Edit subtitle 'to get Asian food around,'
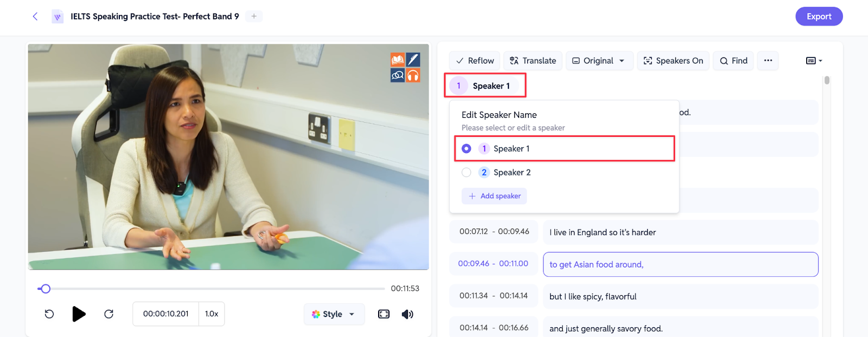The width and height of the screenshot is (868, 337). click(x=680, y=264)
